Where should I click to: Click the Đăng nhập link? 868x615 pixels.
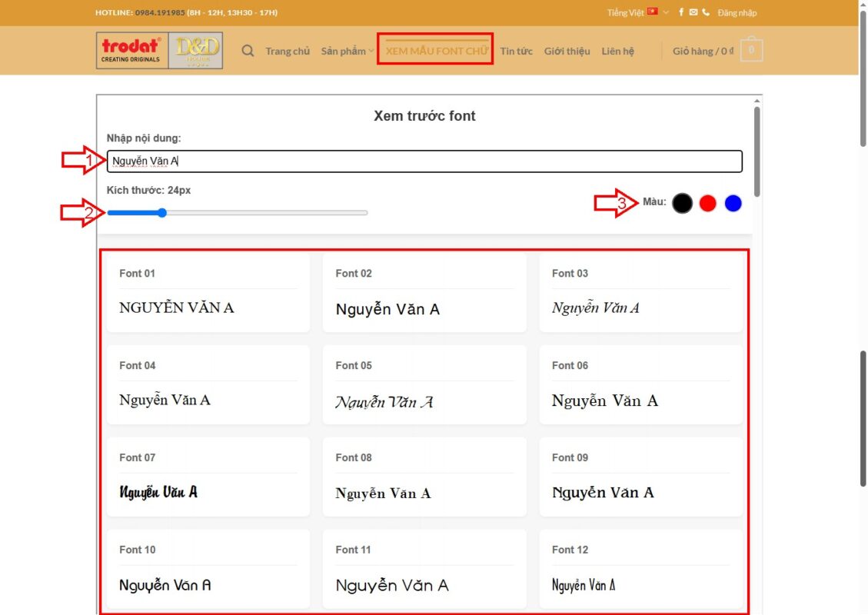(x=737, y=12)
